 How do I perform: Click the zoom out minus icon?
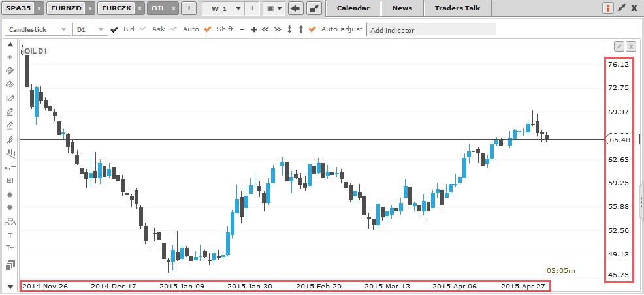242,30
